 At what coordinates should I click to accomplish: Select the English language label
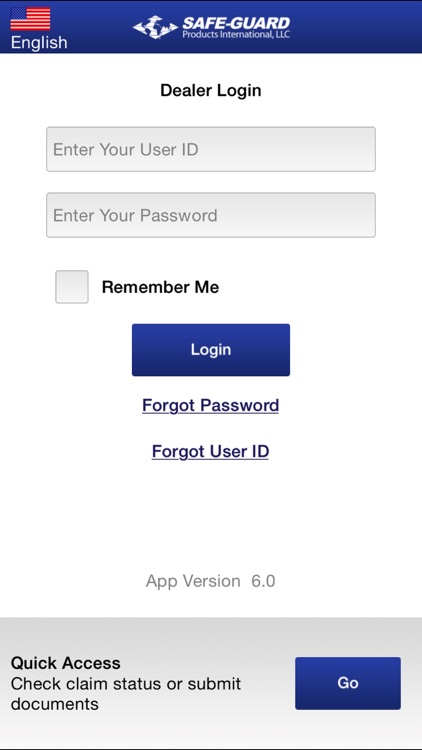point(39,43)
